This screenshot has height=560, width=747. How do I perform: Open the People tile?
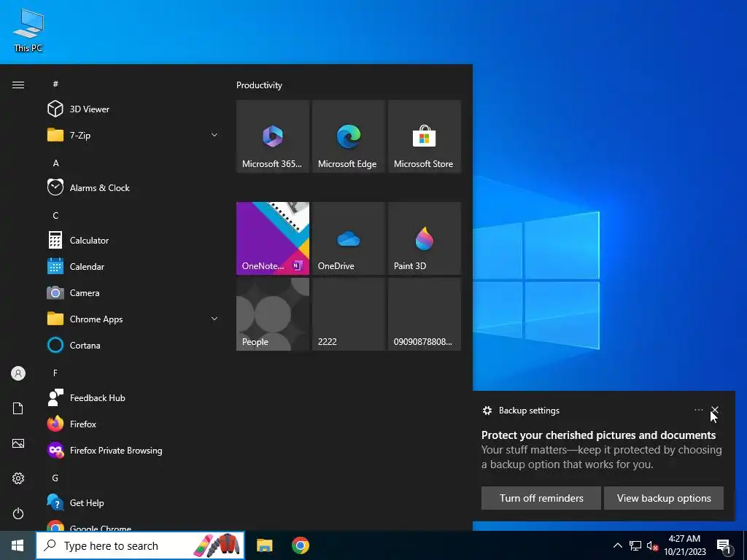coord(273,314)
